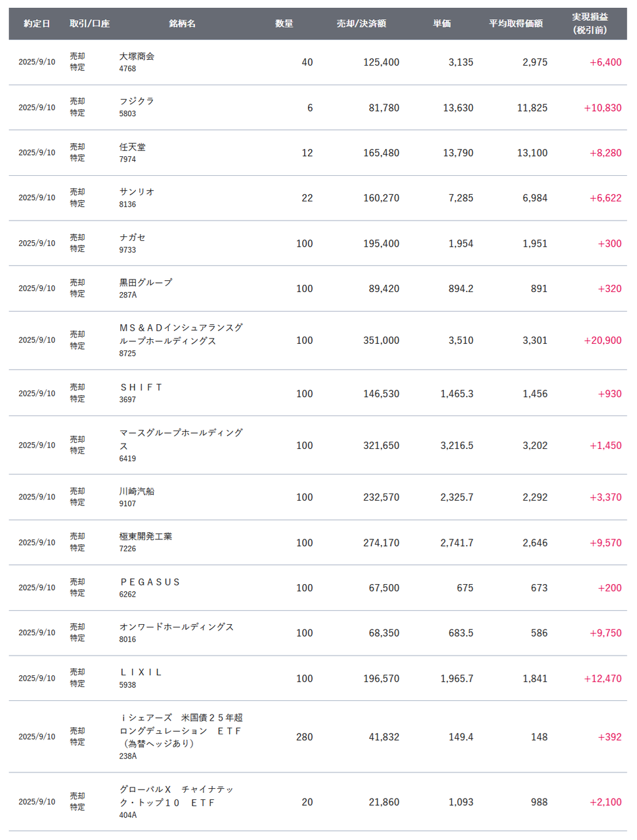Open the 川崎汽船 stock name

click(x=137, y=491)
